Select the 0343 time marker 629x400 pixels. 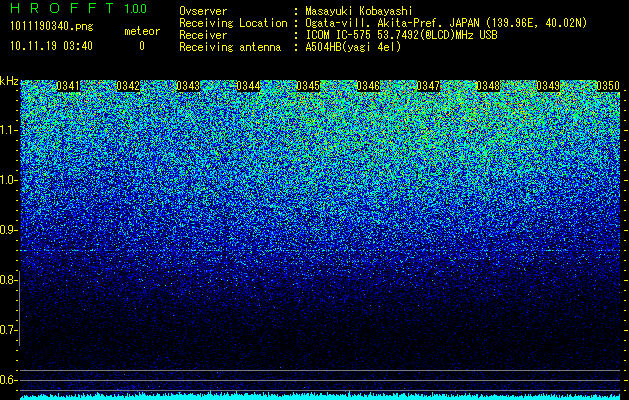click(188, 86)
